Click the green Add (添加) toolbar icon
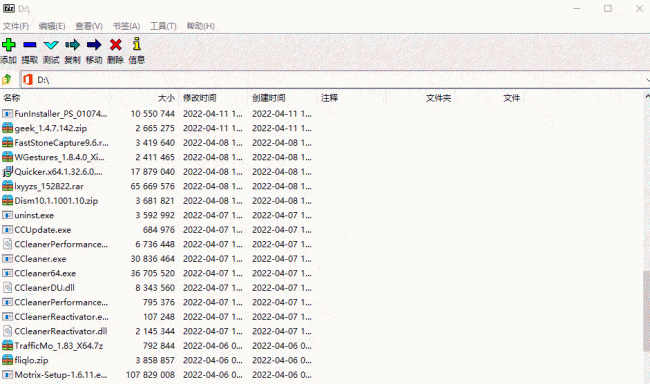Screen dimensions: 650x384 [x=8, y=45]
